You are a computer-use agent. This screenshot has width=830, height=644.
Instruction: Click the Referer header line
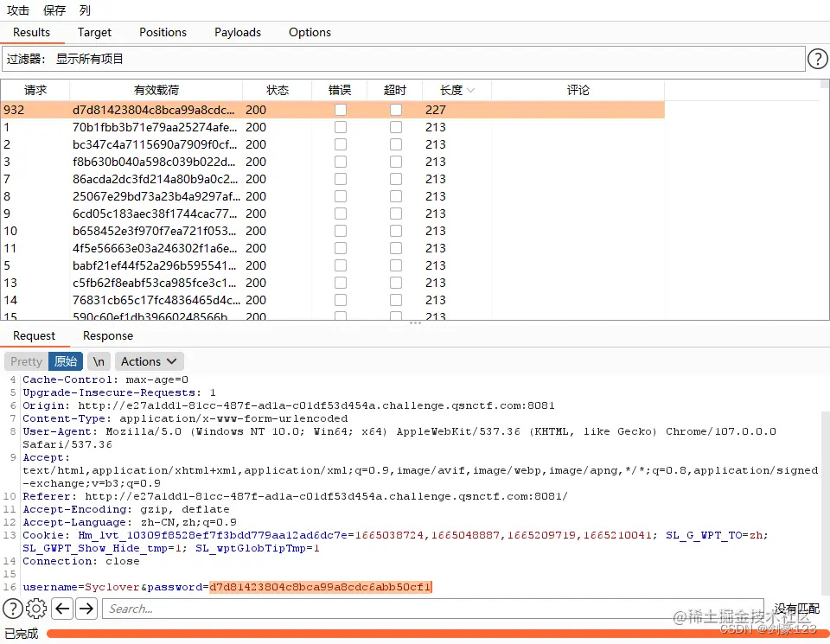pos(295,496)
